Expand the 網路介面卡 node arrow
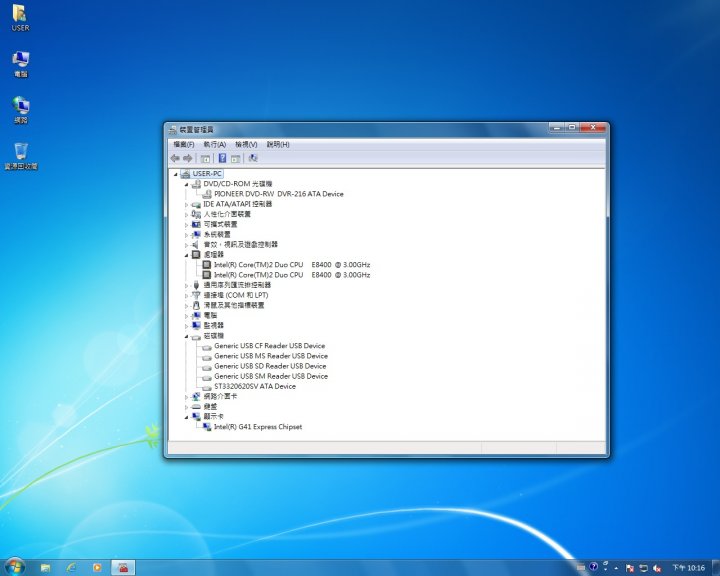The width and height of the screenshot is (720, 576). point(186,396)
